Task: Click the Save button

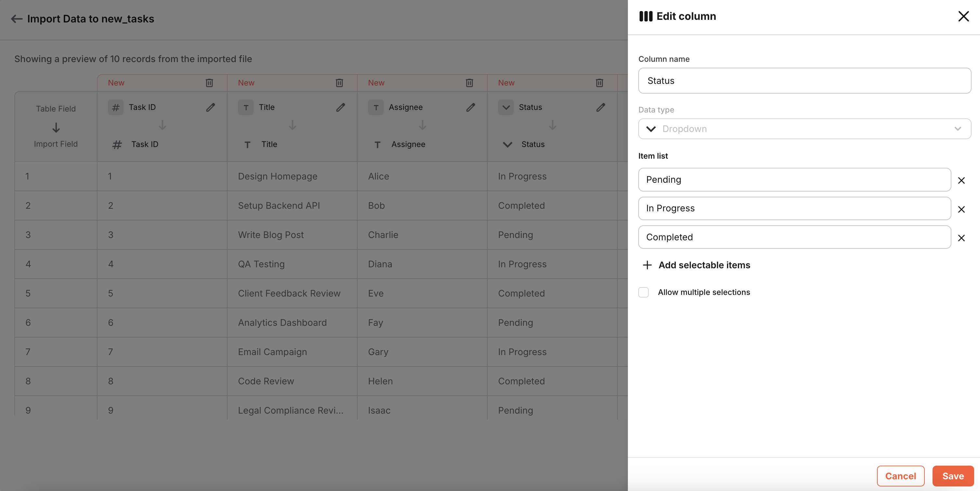Action: [x=953, y=476]
